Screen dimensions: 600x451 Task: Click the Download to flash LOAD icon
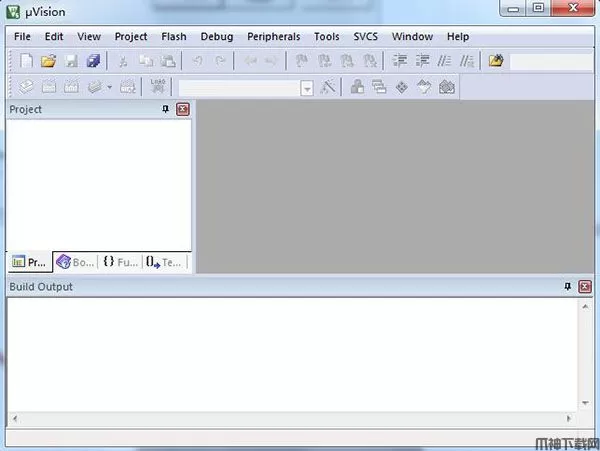click(x=158, y=86)
